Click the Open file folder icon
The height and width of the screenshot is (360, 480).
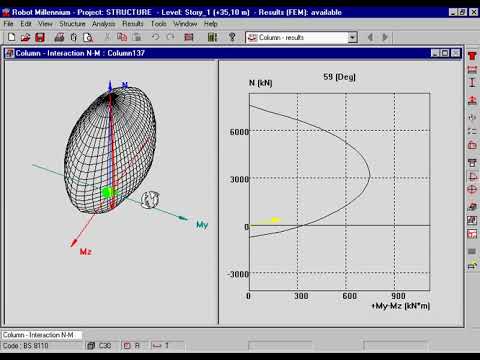coord(26,37)
